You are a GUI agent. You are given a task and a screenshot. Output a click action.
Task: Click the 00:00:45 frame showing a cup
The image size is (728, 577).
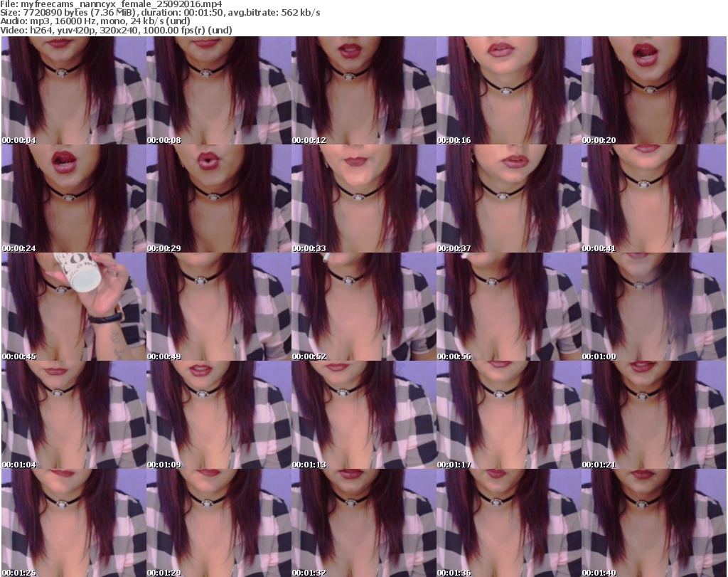click(x=73, y=307)
